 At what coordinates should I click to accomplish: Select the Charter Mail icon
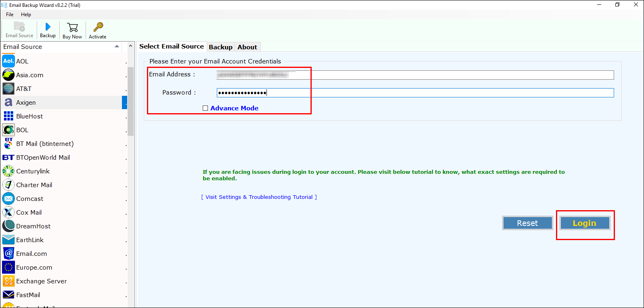[8, 185]
